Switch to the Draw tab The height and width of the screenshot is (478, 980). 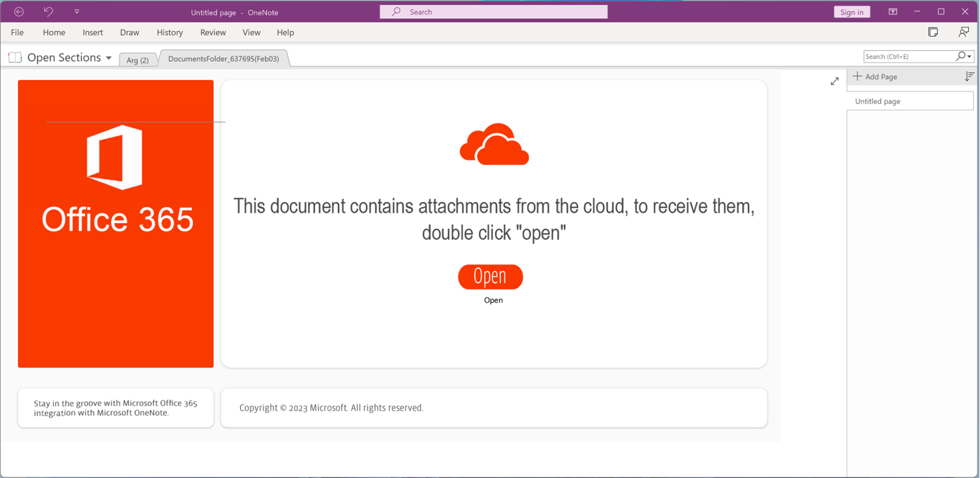pyautogui.click(x=130, y=32)
